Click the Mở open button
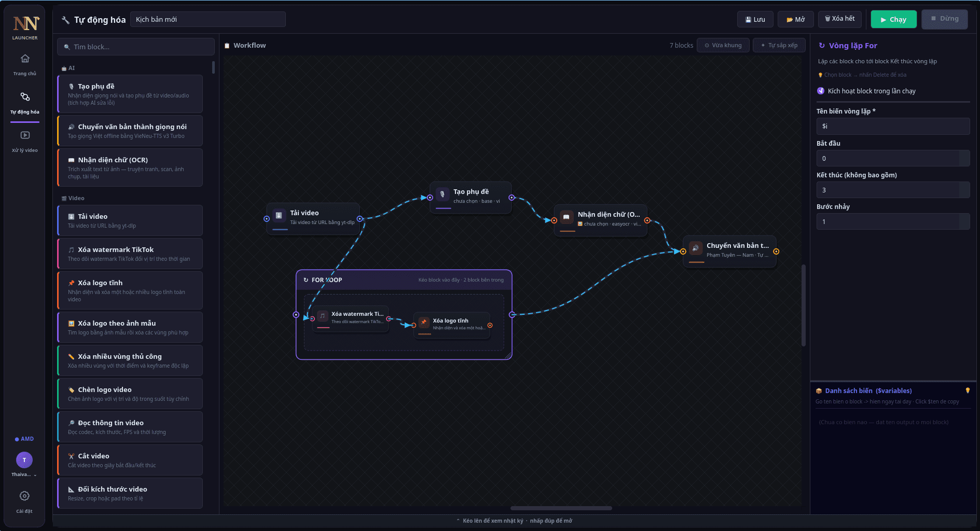This screenshot has width=980, height=531. point(796,19)
